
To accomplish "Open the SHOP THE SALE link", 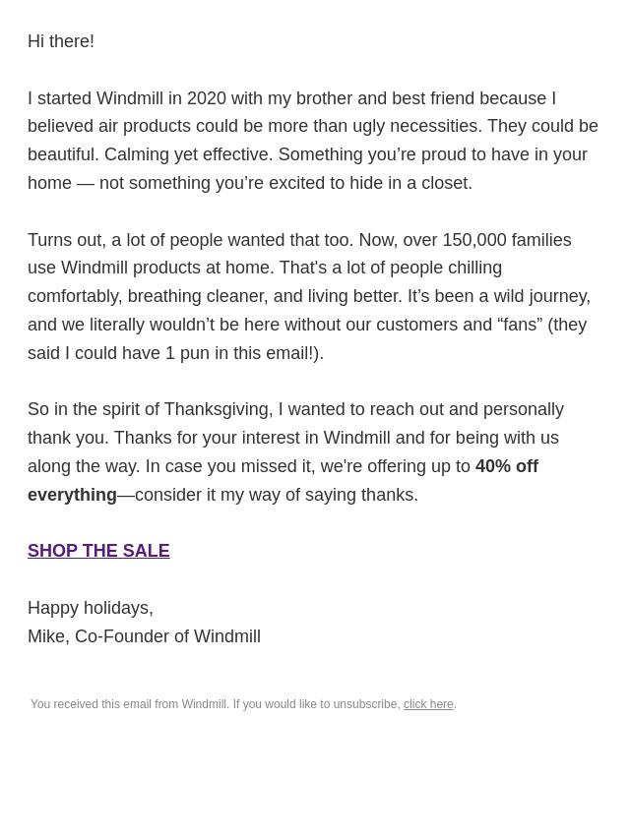I will click(x=98, y=551).
